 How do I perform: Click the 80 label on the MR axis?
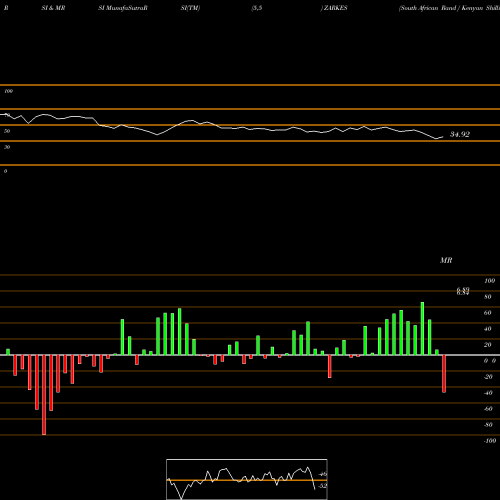tap(488, 297)
